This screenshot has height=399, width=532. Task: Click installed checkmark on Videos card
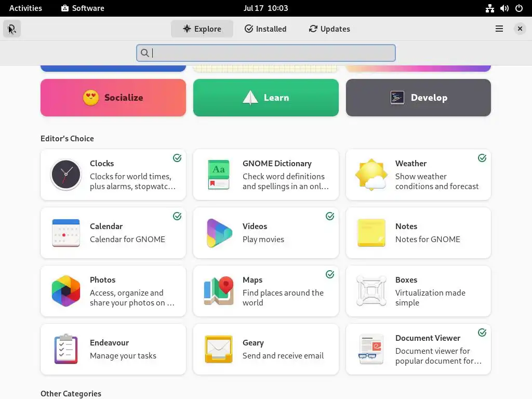click(330, 216)
